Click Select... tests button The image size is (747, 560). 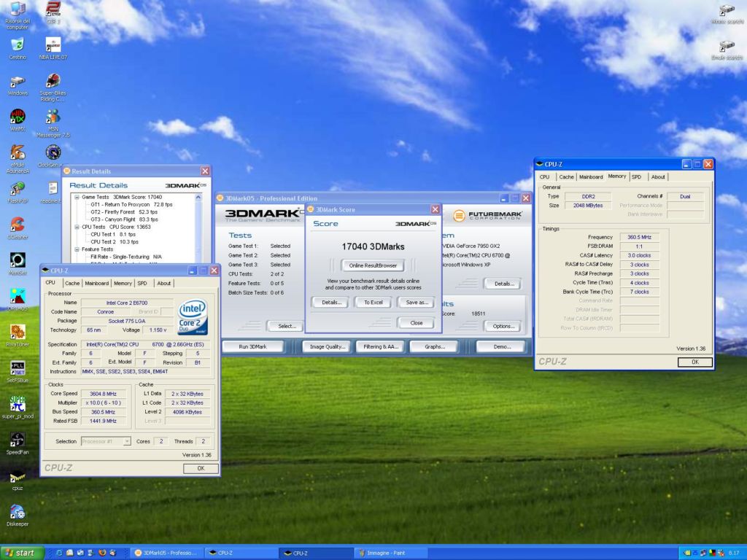tap(287, 326)
